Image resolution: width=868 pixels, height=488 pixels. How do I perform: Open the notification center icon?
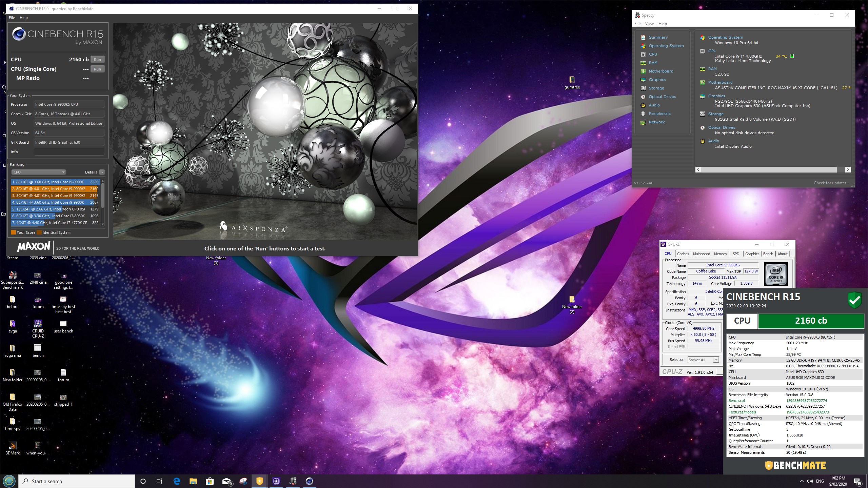pos(857,482)
